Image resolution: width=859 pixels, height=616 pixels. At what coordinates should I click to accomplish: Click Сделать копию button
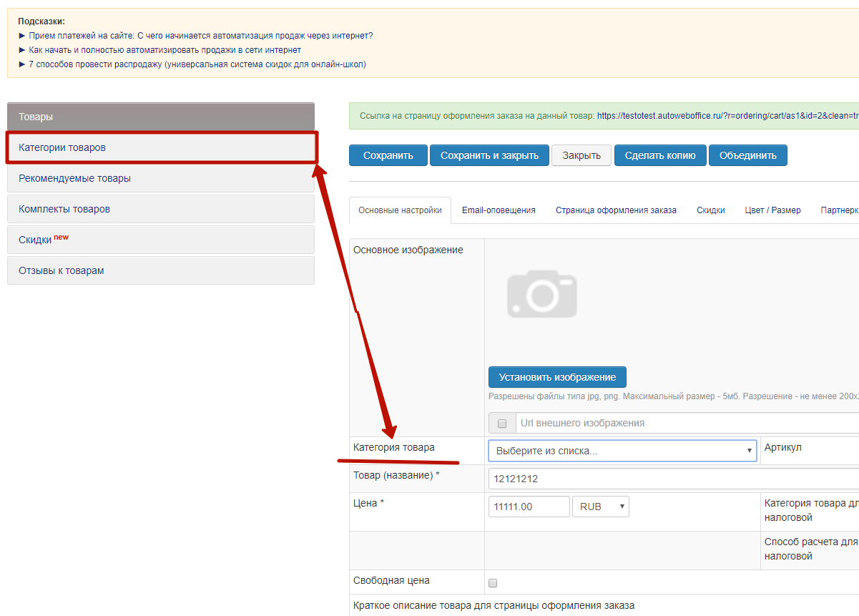tap(659, 155)
